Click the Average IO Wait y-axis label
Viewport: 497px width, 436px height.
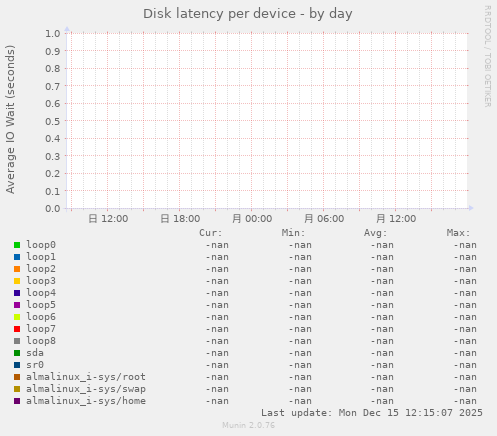[x=10, y=119]
